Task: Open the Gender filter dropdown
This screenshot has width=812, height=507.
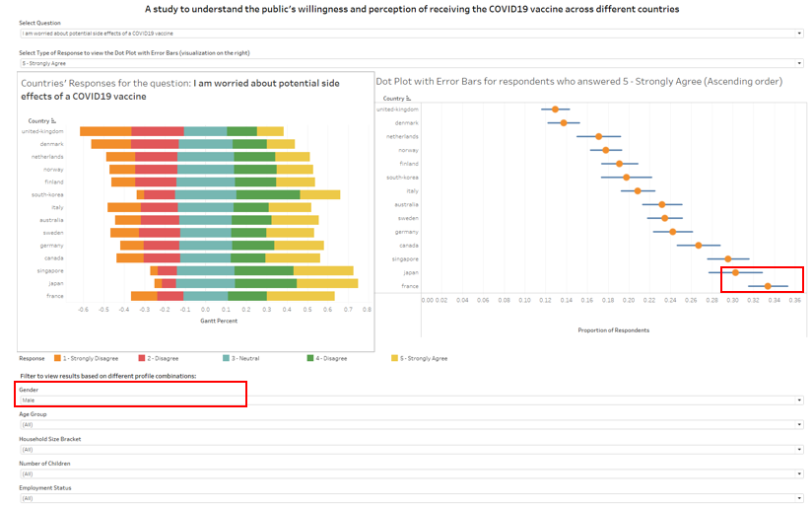Action: (411, 400)
